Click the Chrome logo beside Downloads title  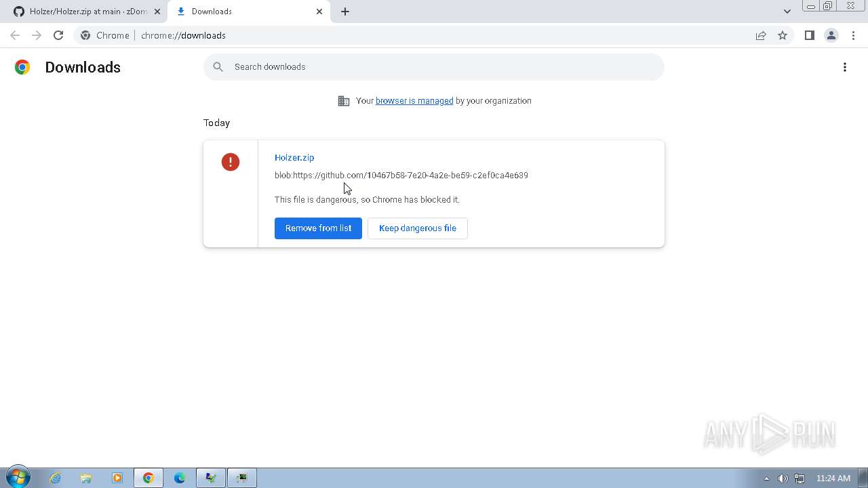22,67
